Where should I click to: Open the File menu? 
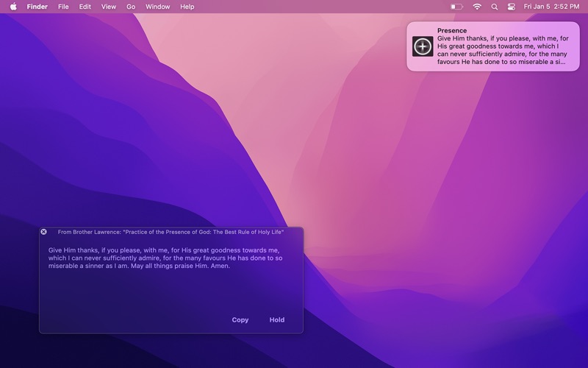tap(63, 7)
